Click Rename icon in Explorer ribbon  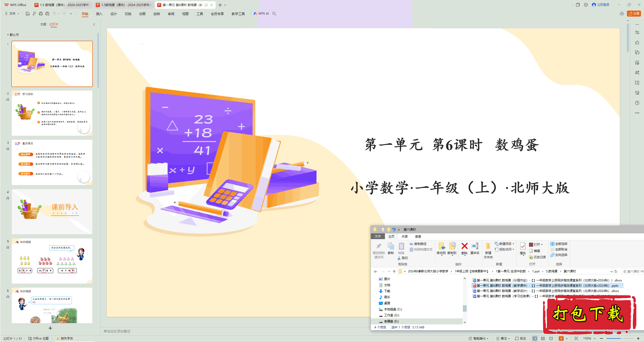[x=475, y=248]
